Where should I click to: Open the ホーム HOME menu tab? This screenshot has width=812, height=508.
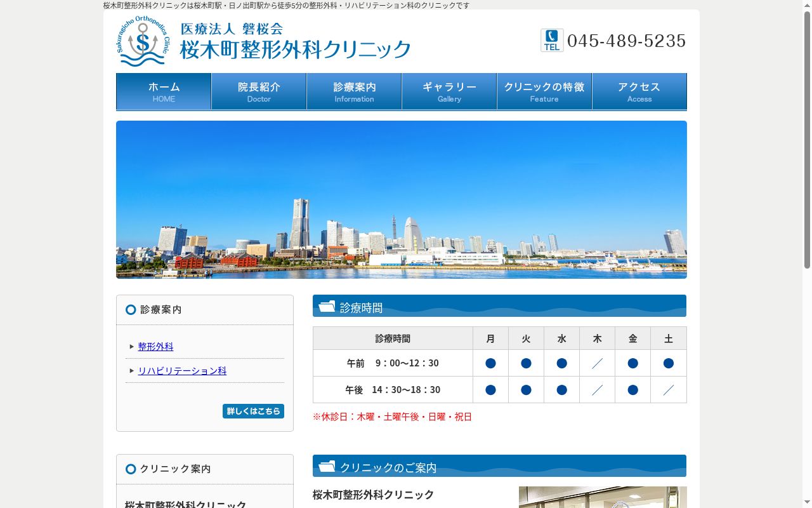point(164,91)
